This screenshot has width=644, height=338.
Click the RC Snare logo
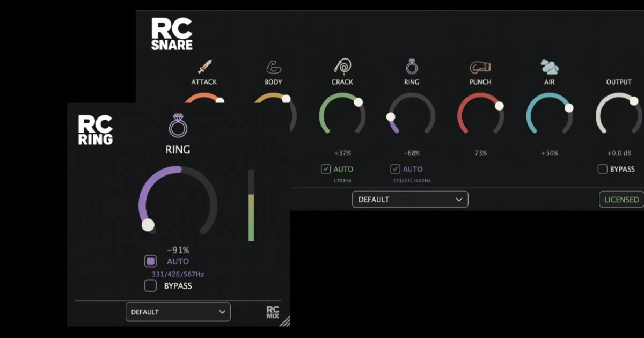[172, 34]
